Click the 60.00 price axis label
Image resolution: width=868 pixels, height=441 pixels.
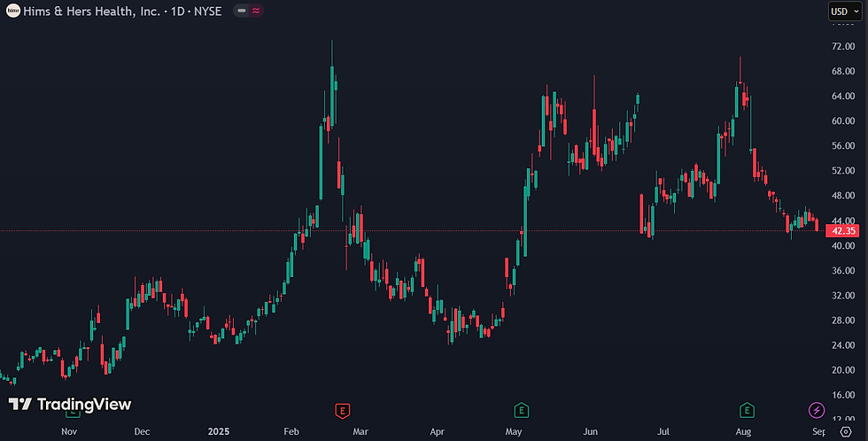tap(843, 121)
